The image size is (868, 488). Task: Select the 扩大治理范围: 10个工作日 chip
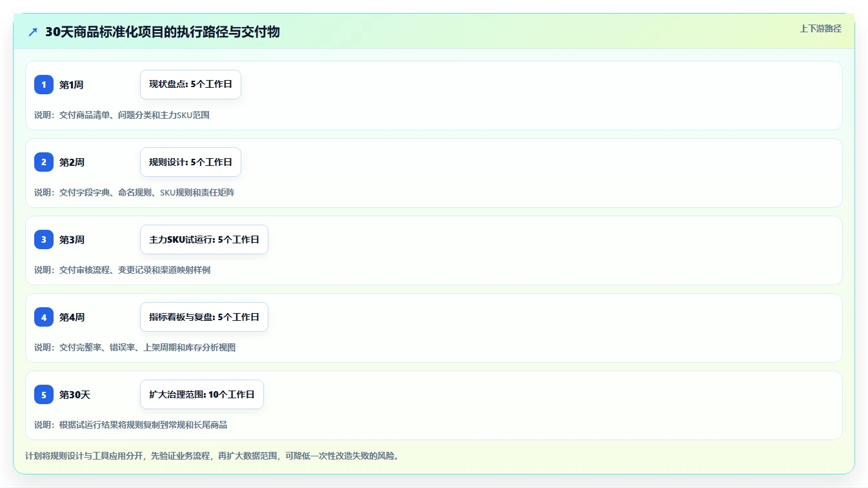coord(202,394)
